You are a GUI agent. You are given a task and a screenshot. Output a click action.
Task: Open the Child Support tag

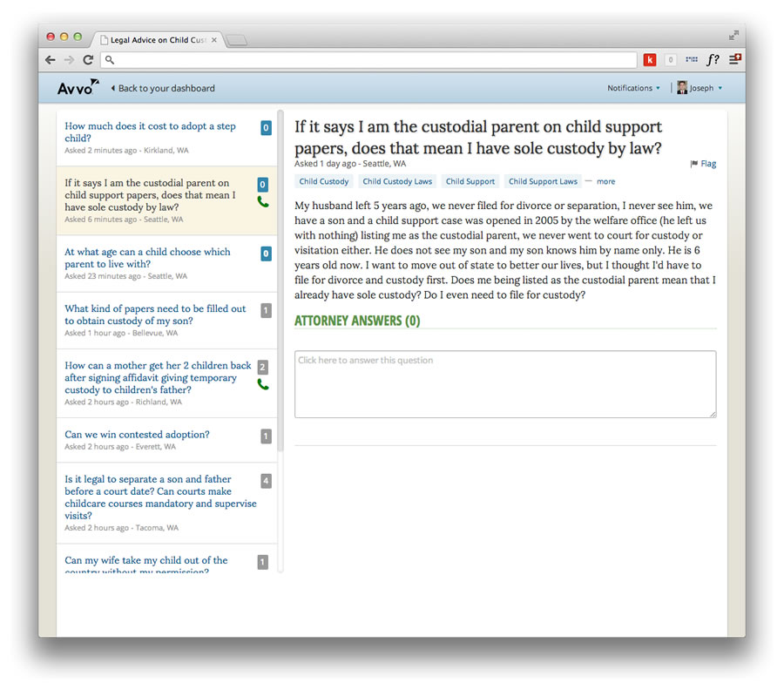(x=470, y=181)
